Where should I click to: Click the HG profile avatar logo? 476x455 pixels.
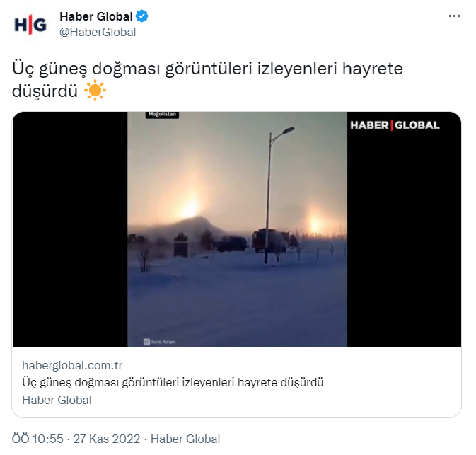(30, 25)
